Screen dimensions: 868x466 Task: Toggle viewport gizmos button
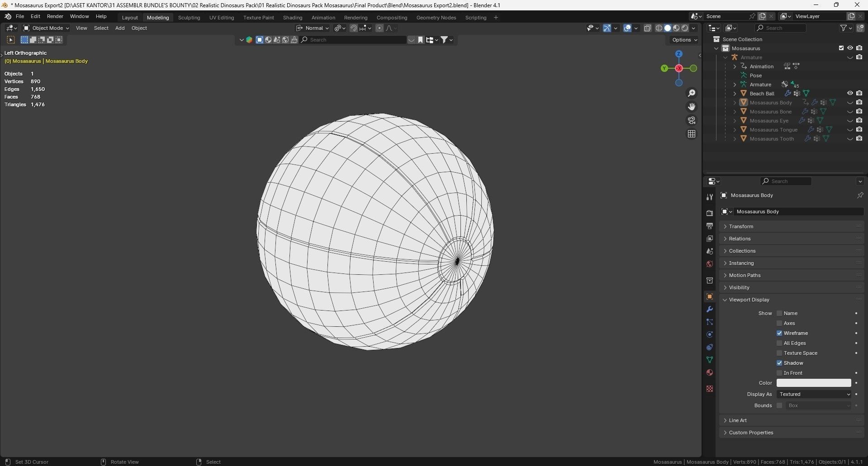[x=607, y=28]
